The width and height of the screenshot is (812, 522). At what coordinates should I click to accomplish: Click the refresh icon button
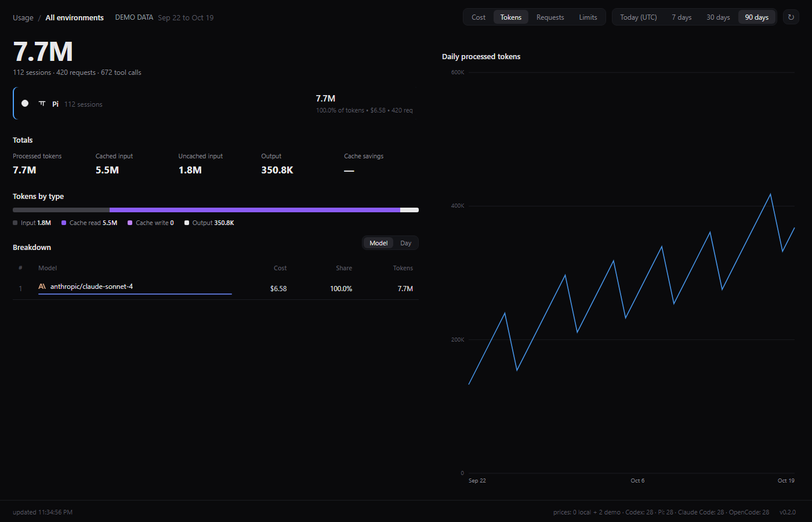(791, 17)
